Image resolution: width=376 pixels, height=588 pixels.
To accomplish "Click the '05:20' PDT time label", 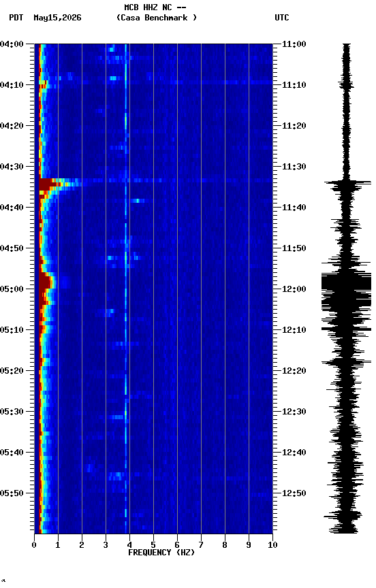I will 12,371.
